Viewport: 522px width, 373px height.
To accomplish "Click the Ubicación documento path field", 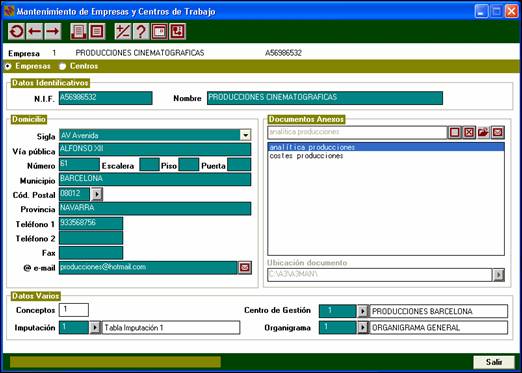I will (380, 275).
